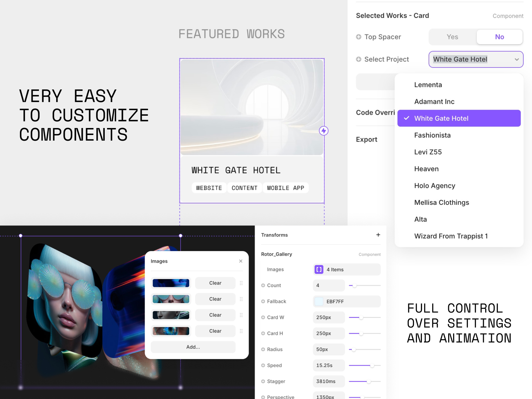
Task: Click the Fallback color swatch
Action: [x=319, y=301]
